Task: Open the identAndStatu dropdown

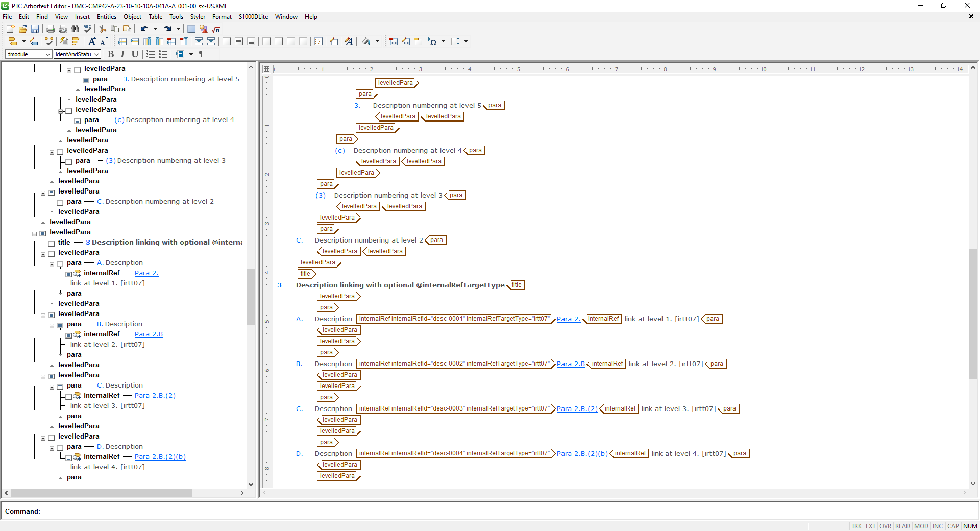Action: pos(96,54)
